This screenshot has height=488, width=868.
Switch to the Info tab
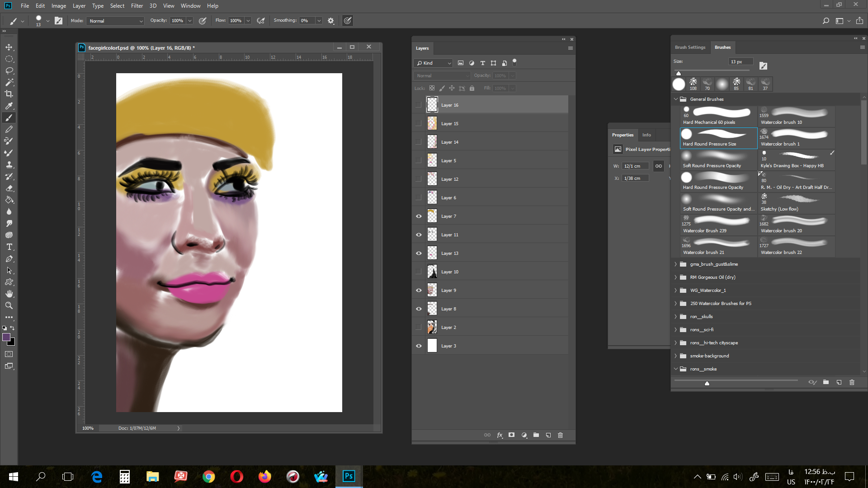pyautogui.click(x=646, y=135)
